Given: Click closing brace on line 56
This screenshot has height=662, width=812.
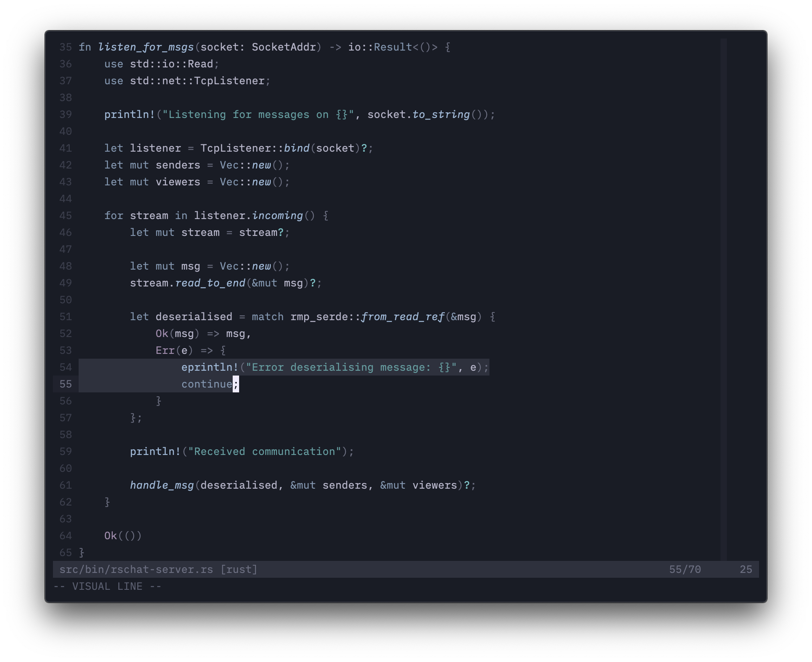Looking at the screenshot, I should click(158, 401).
